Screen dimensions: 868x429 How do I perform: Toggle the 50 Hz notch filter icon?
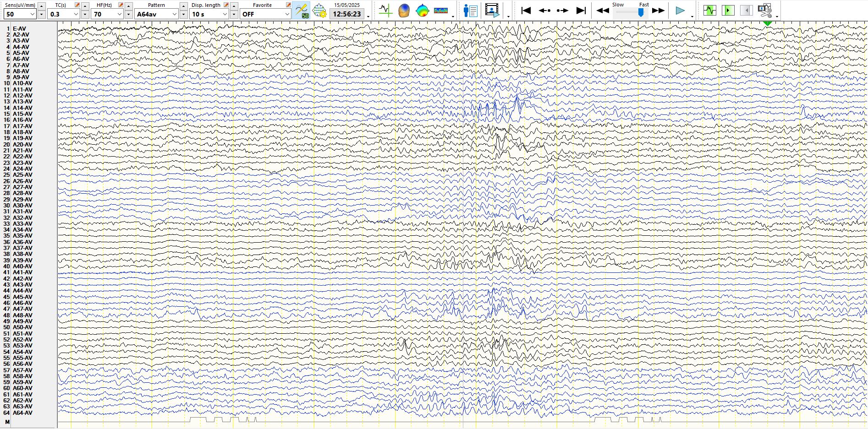click(302, 10)
